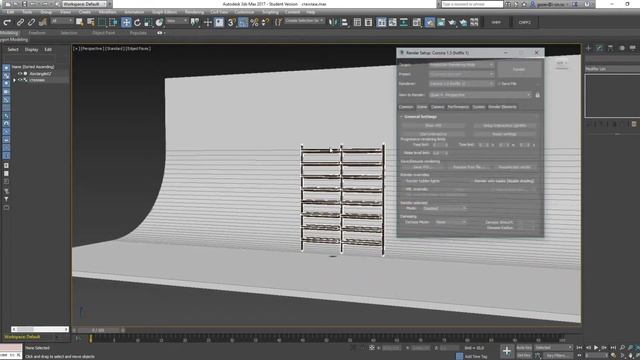Click Setup Interactive LightMix button
Screen dimensions: 640x360
(504, 126)
